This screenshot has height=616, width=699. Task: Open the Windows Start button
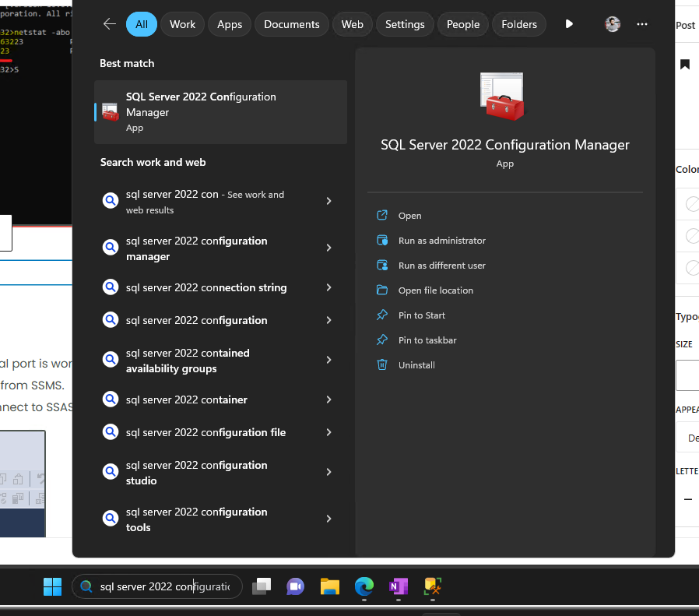(x=53, y=586)
